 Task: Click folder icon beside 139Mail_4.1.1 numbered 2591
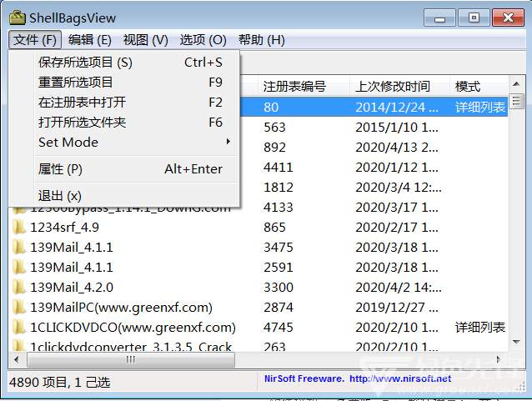click(18, 268)
